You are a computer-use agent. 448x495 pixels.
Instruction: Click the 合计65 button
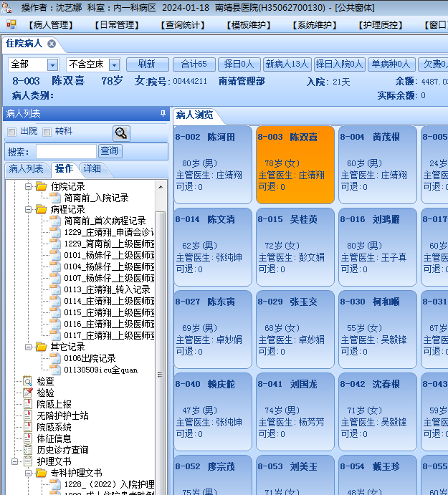(x=194, y=64)
